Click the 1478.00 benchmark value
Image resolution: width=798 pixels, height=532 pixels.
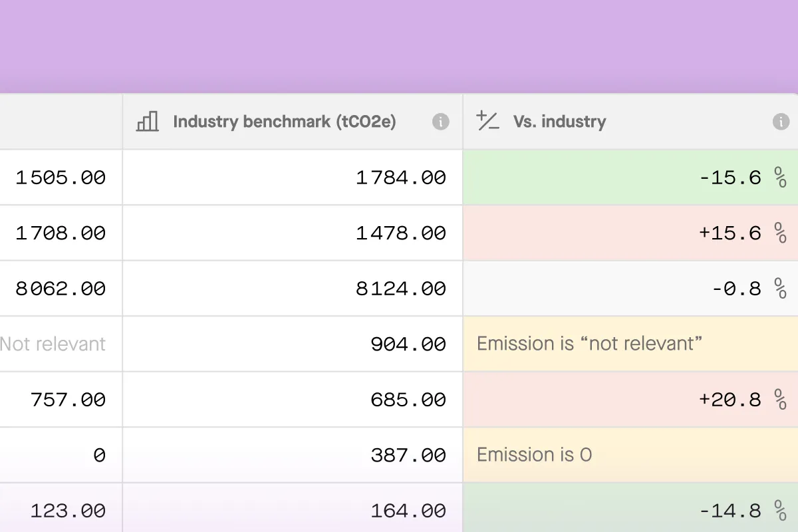click(400, 233)
